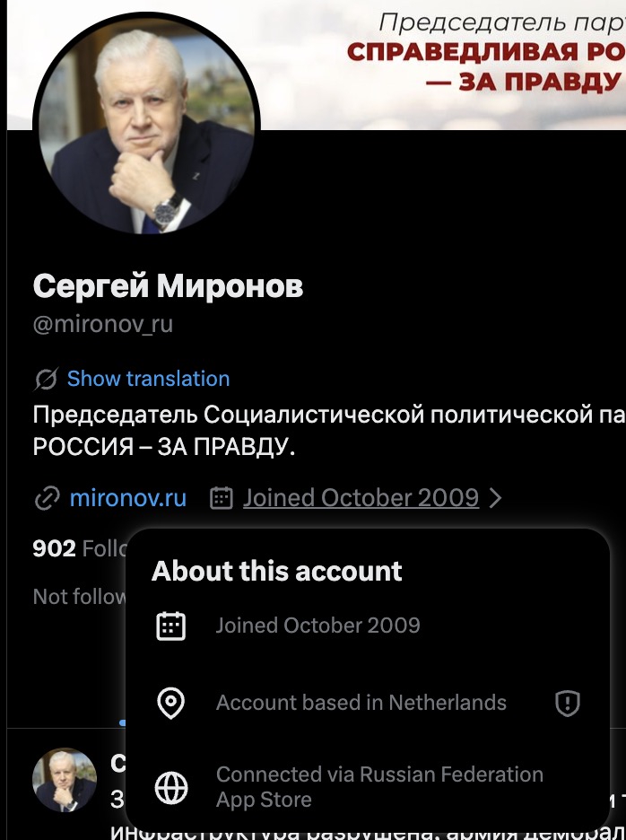
Task: Click the small avatar beside the tweet
Action: [65, 780]
